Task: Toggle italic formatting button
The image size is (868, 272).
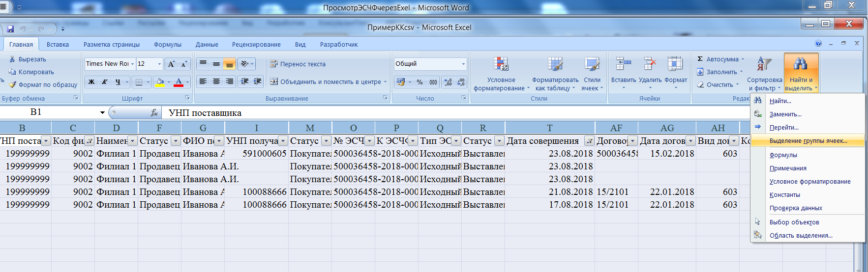Action: 104,82
